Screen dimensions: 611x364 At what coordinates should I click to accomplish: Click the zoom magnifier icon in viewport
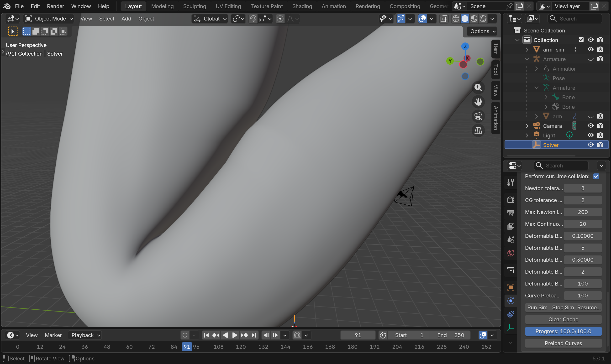click(478, 87)
